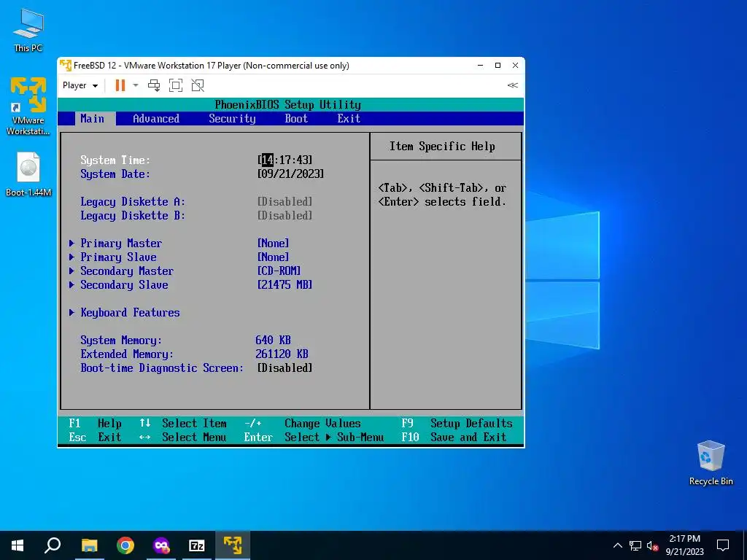
Task: Click Boot-time Diagnostic Screen Disabled value
Action: [285, 367]
